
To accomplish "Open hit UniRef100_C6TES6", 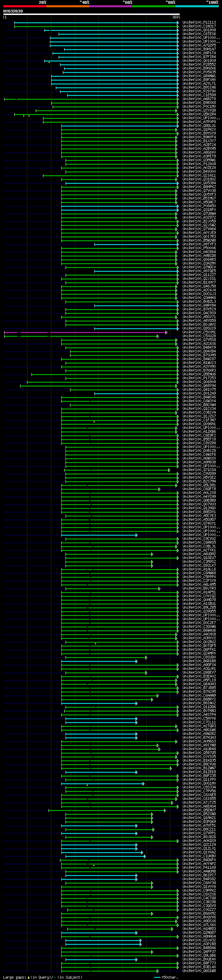I will coord(199,34).
